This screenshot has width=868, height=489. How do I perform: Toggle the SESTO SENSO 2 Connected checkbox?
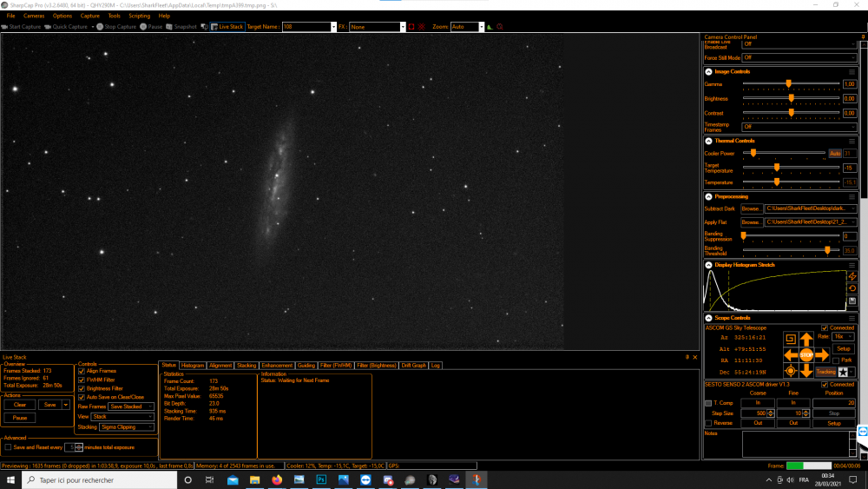pyautogui.click(x=825, y=384)
